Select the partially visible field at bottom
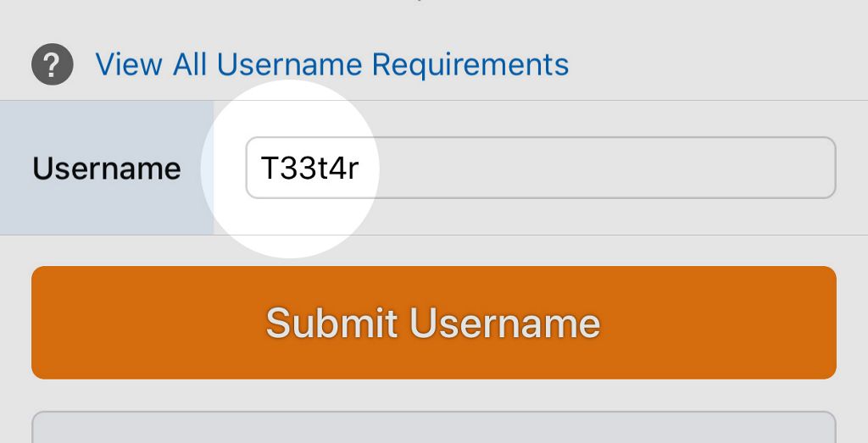Image resolution: width=868 pixels, height=443 pixels. point(433,427)
